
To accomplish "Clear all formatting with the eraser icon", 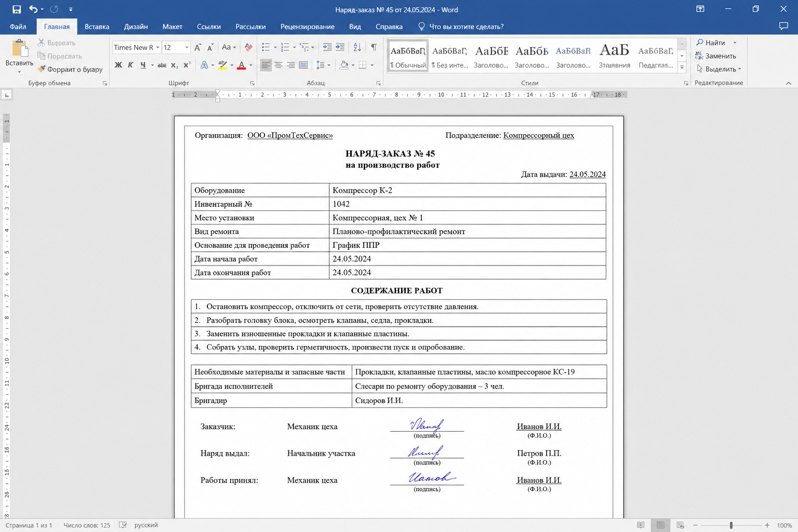I will (248, 47).
